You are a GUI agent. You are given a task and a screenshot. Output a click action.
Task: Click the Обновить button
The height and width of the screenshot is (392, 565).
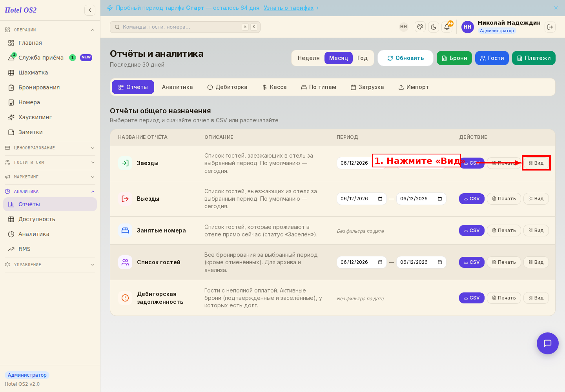pos(405,58)
